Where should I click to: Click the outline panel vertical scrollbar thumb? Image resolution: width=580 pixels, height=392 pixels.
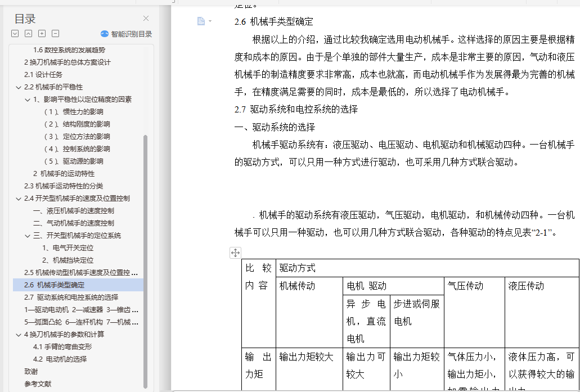coord(145,261)
